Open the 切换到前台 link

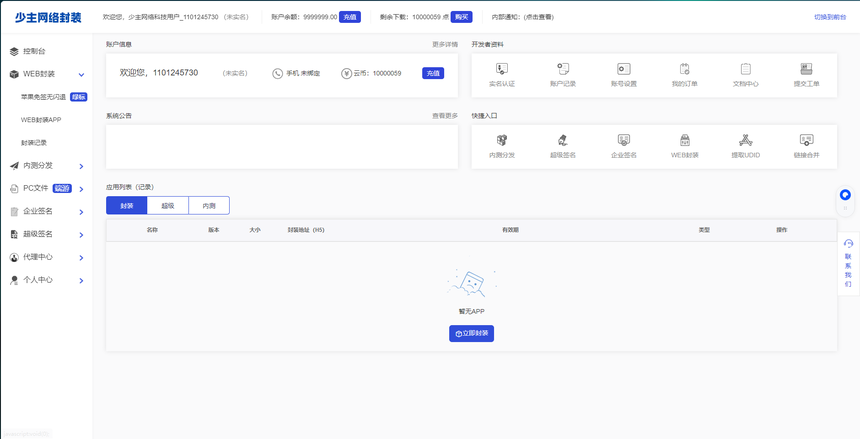tap(830, 17)
